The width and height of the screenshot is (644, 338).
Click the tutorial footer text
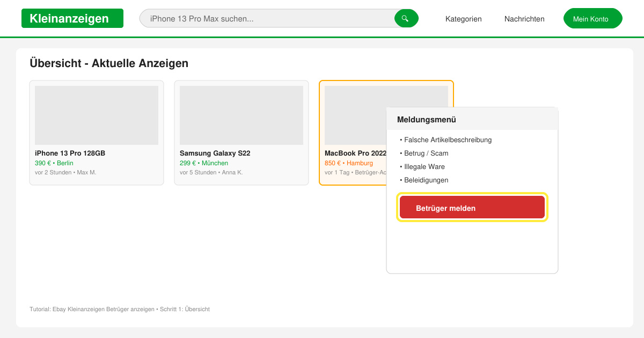[120, 309]
